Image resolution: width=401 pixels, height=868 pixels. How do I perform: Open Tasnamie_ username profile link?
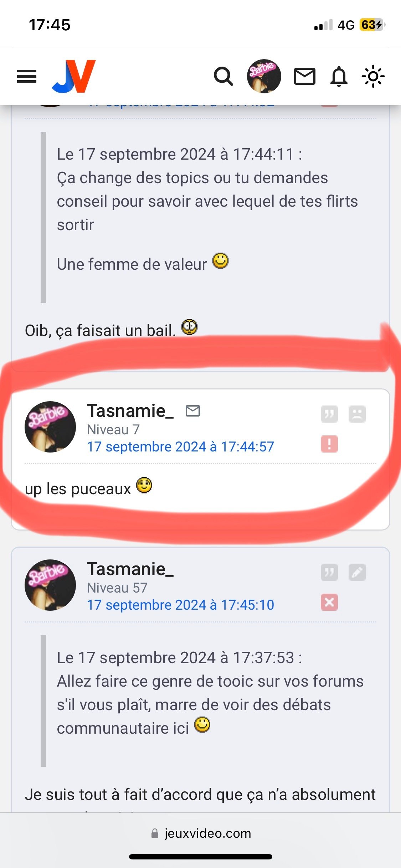pos(130,411)
